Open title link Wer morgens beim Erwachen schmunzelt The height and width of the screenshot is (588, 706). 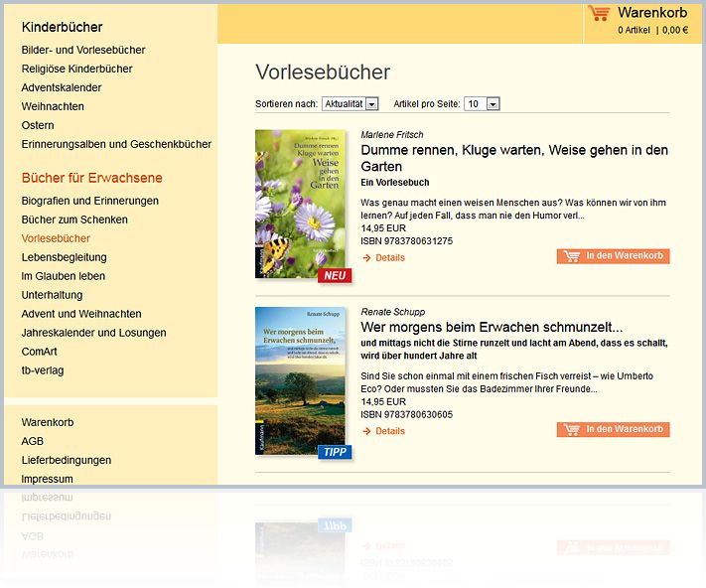(x=492, y=327)
